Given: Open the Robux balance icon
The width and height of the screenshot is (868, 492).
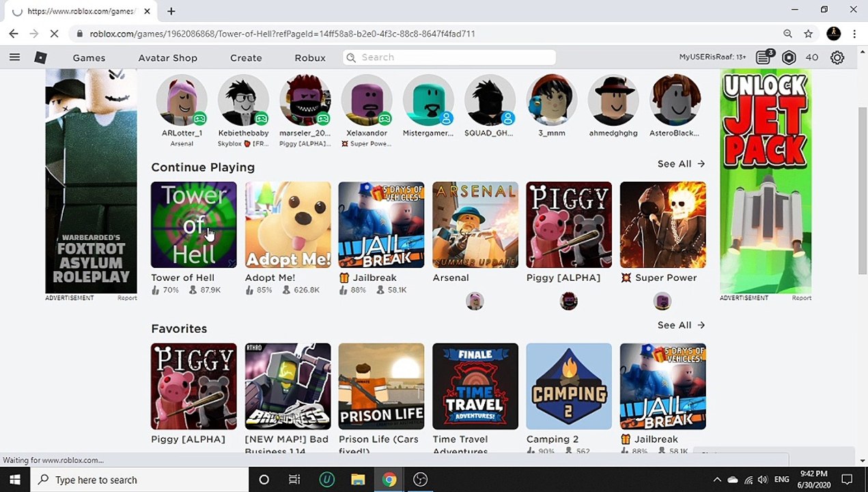Looking at the screenshot, I should (789, 57).
